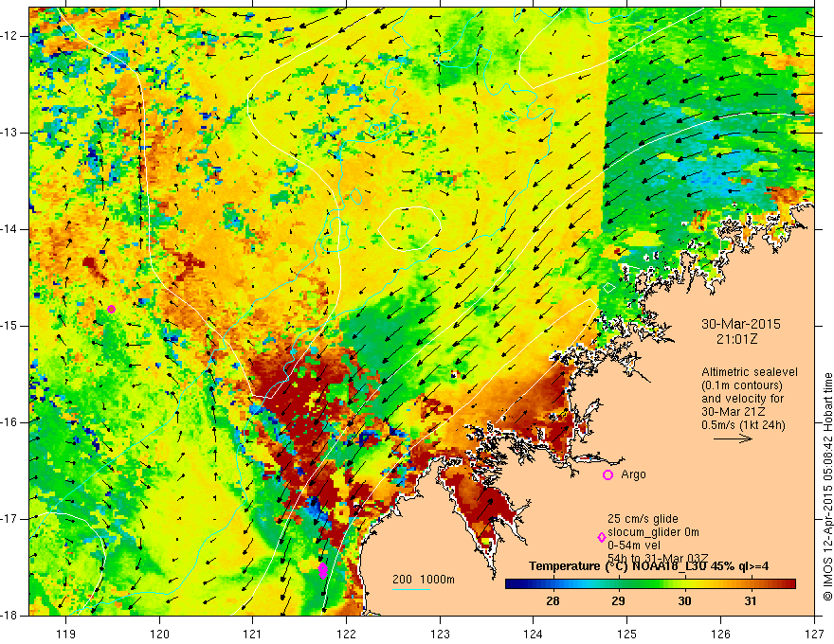Click the '25 cm/s glide' text

tap(644, 519)
